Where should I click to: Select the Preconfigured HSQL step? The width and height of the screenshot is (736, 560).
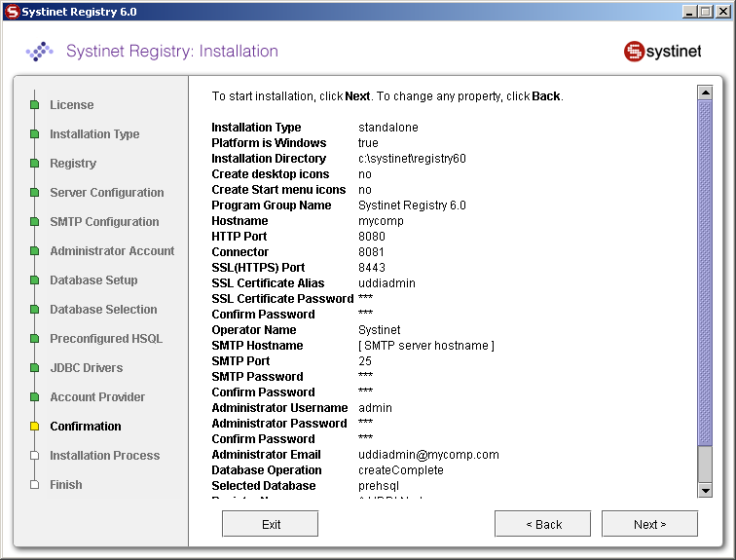pos(106,339)
